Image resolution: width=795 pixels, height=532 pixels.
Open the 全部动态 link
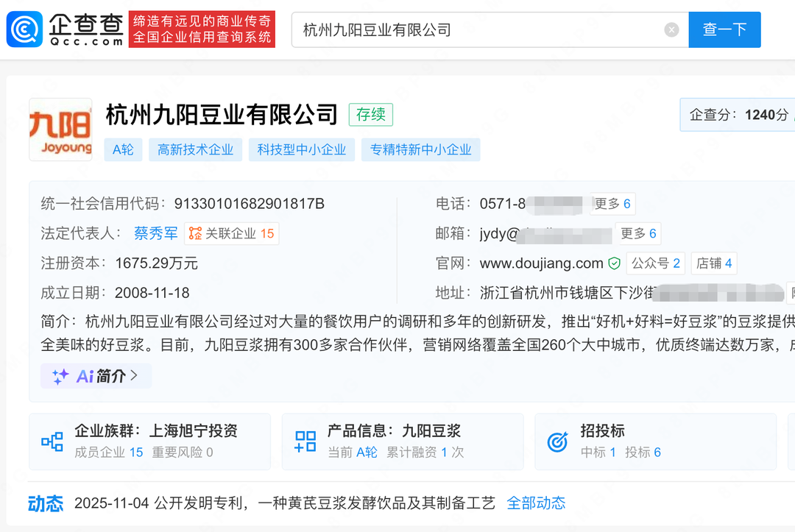click(536, 503)
